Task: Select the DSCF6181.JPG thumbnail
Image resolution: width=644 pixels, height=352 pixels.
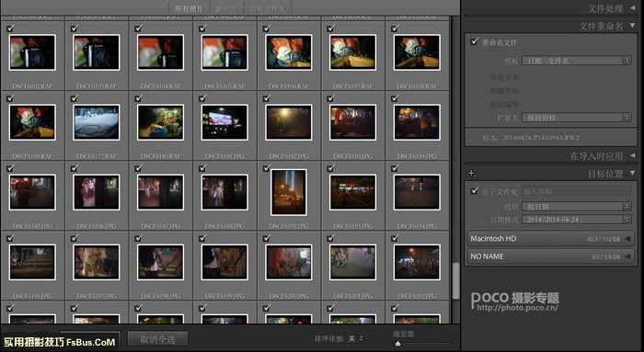Action: point(224,122)
